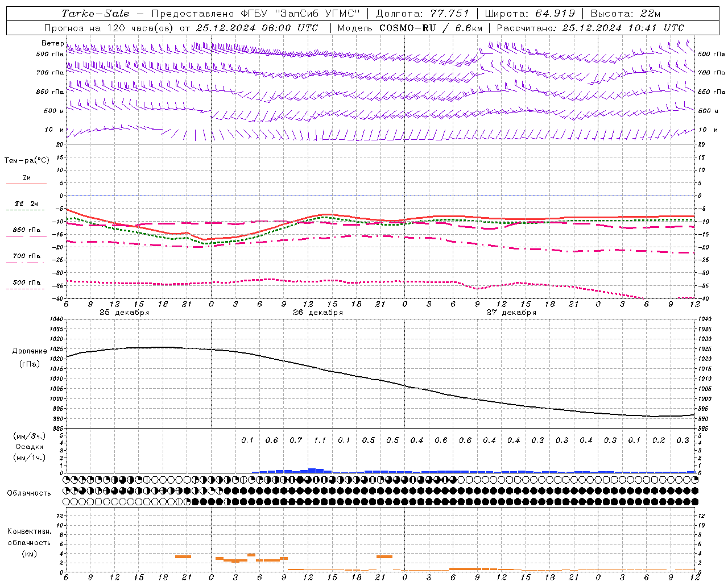Click the 0.2 three-hour precipitation value
Image resolution: width=728 pixels, height=582 pixels.
coord(659,440)
